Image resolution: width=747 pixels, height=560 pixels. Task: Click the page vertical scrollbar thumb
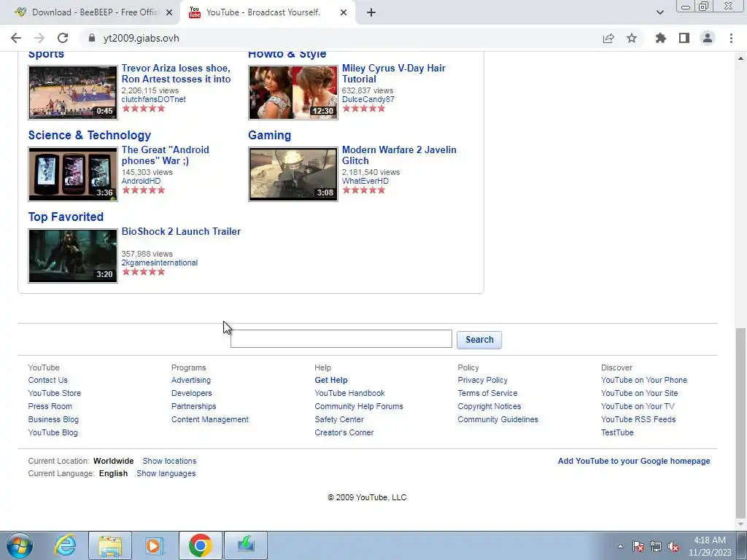tap(740, 422)
